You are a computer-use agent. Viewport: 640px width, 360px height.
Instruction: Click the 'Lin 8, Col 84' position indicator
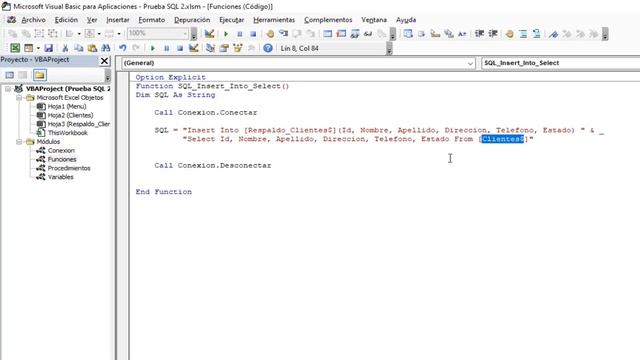pyautogui.click(x=299, y=49)
